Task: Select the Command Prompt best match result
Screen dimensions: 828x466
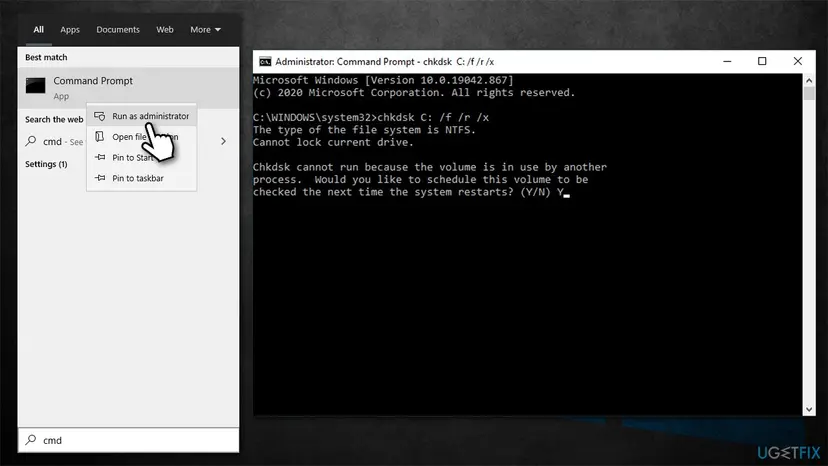Action: (x=128, y=88)
